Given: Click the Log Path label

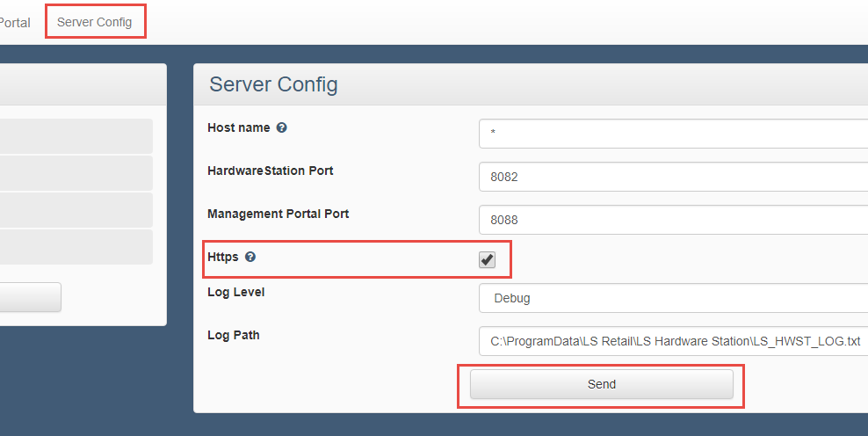Looking at the screenshot, I should click(233, 335).
